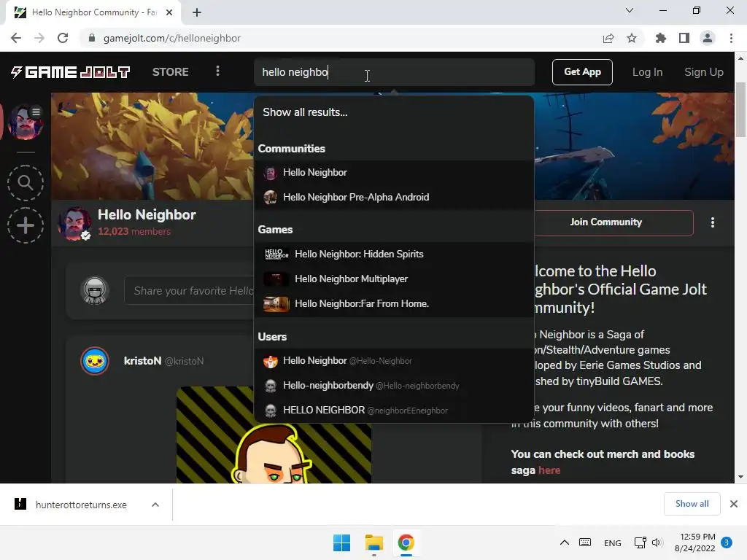Click the scrollbar down arrow
747x560 pixels.
click(740, 477)
